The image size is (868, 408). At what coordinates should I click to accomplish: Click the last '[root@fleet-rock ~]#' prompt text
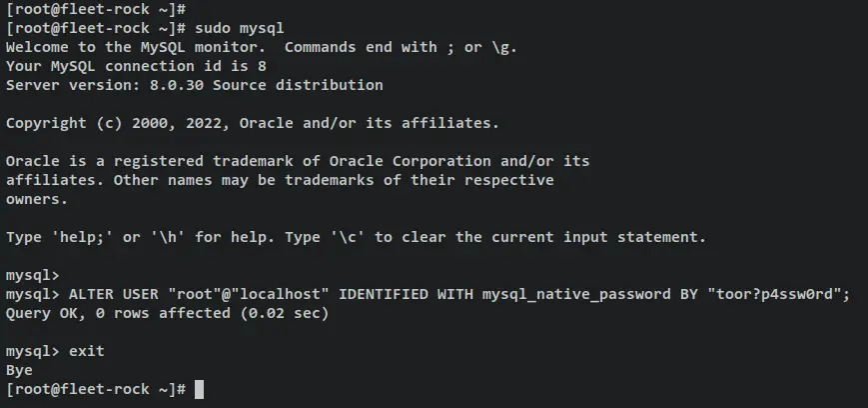(96, 389)
